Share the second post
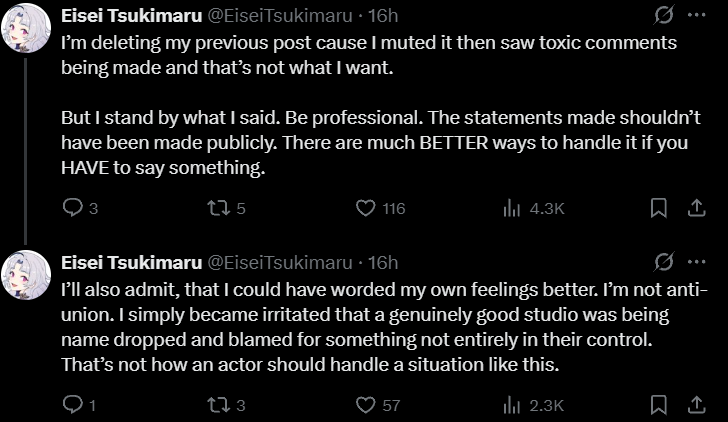Viewport: 728px width, 422px height. [696, 404]
